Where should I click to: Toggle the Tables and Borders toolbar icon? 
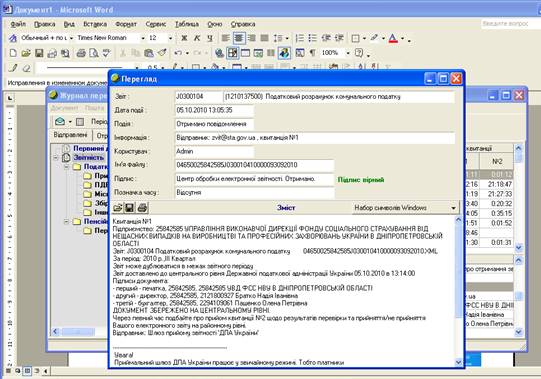[x=233, y=53]
